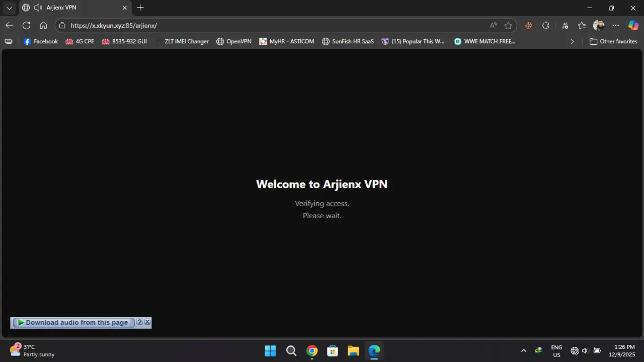Open the Favorites hub icon
This screenshot has height=362, width=644.
pos(582,25)
